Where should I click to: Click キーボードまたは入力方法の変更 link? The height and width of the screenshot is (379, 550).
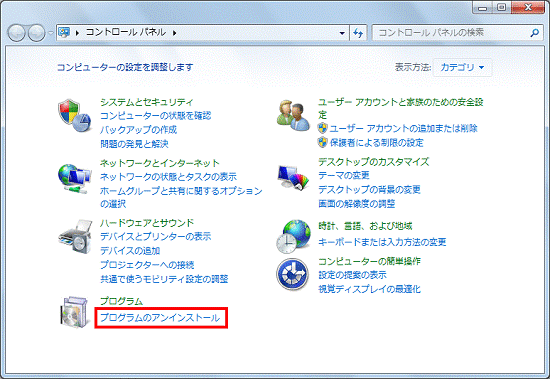[x=382, y=242]
